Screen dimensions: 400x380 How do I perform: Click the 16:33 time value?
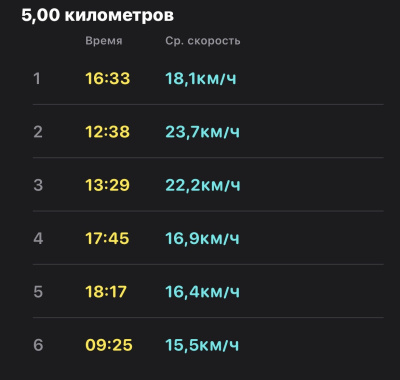click(x=108, y=79)
